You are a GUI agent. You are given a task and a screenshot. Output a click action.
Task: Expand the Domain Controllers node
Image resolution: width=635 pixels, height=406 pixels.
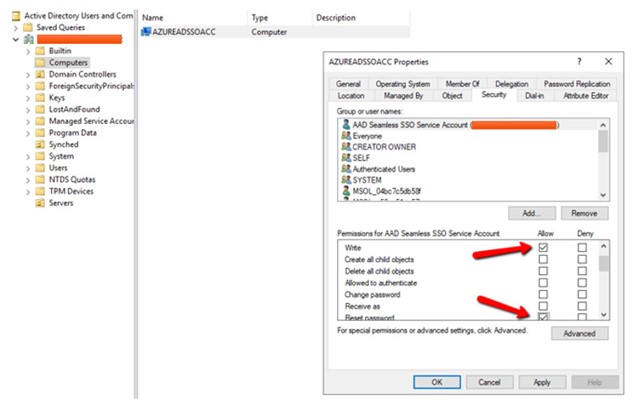click(x=28, y=75)
